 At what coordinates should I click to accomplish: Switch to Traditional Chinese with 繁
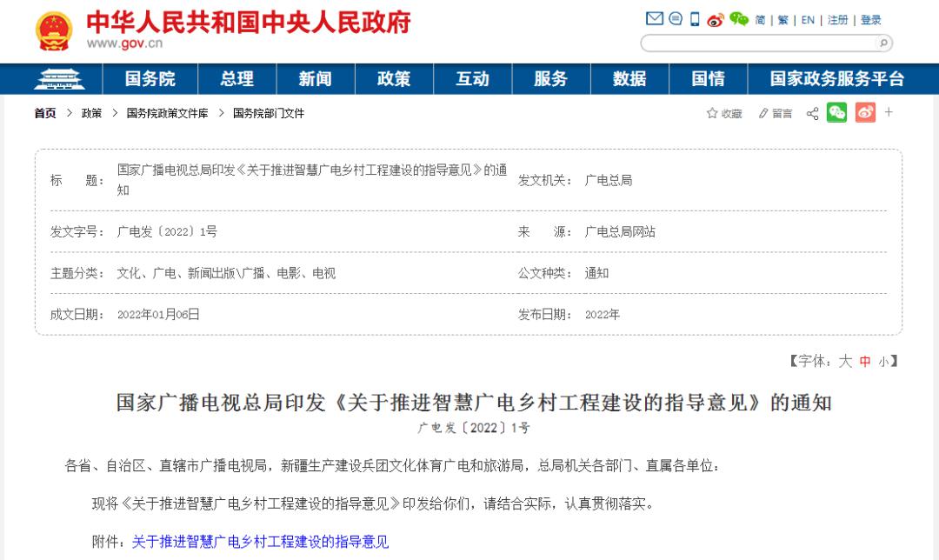click(x=782, y=18)
